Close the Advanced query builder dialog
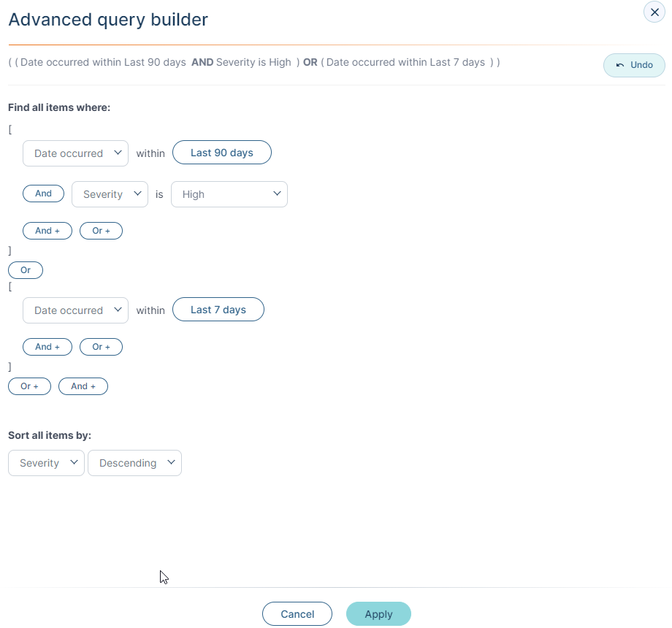Image resolution: width=672 pixels, height=628 pixels. point(654,12)
